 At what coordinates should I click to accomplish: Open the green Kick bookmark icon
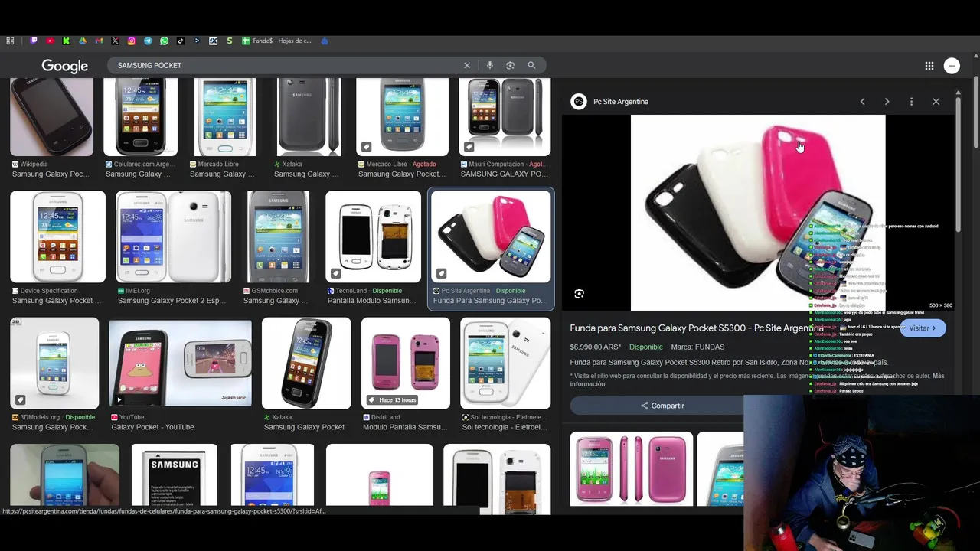tap(66, 41)
